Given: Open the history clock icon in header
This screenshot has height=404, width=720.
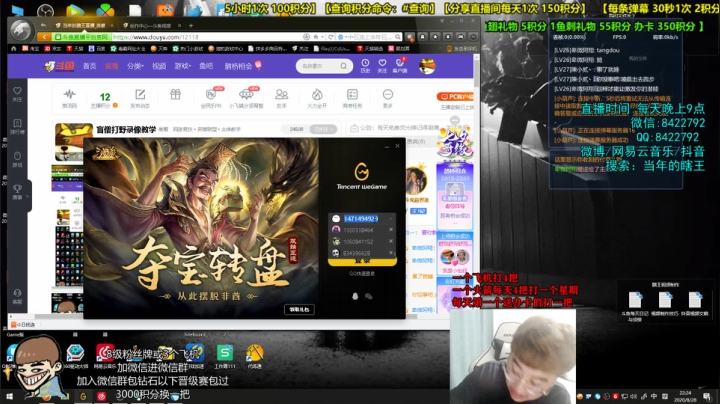Looking at the screenshot, I should tap(365, 65).
